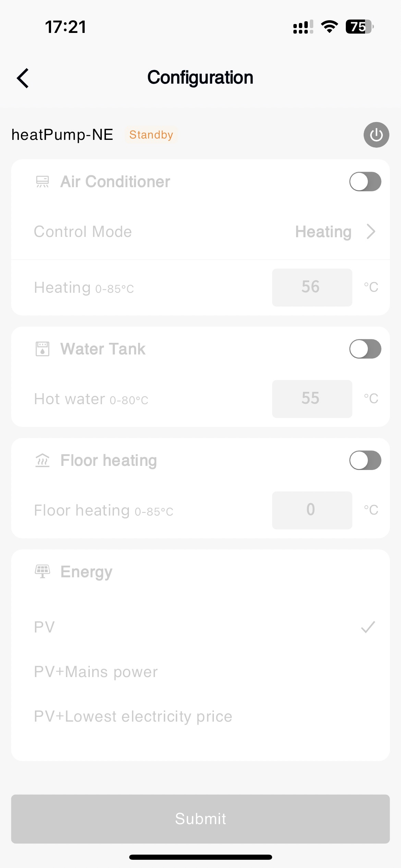Edit the Heating temperature field showing 56
401x868 pixels.
click(x=312, y=287)
